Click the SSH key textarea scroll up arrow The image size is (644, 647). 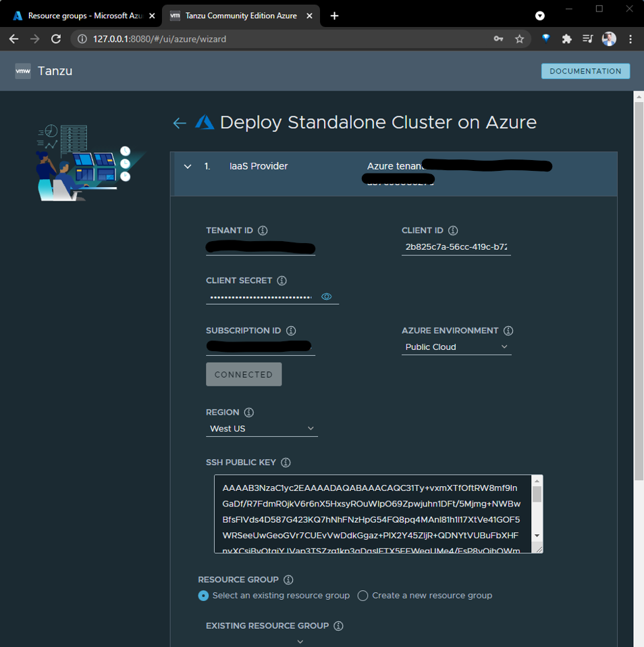pyautogui.click(x=537, y=481)
